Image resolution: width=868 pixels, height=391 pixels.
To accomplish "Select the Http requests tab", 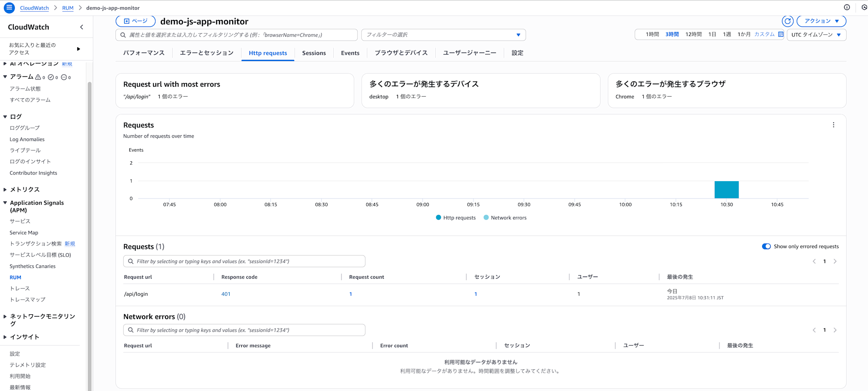I will coord(268,53).
